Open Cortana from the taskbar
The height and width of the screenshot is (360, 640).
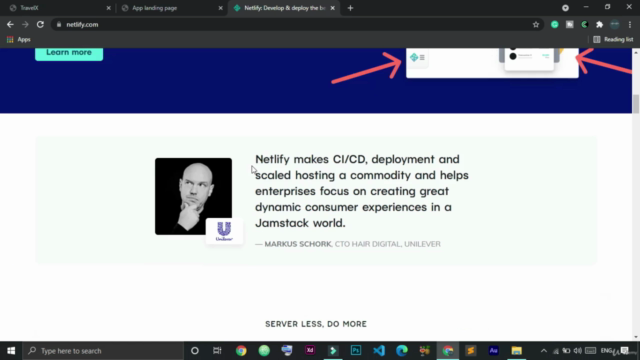[x=195, y=351]
